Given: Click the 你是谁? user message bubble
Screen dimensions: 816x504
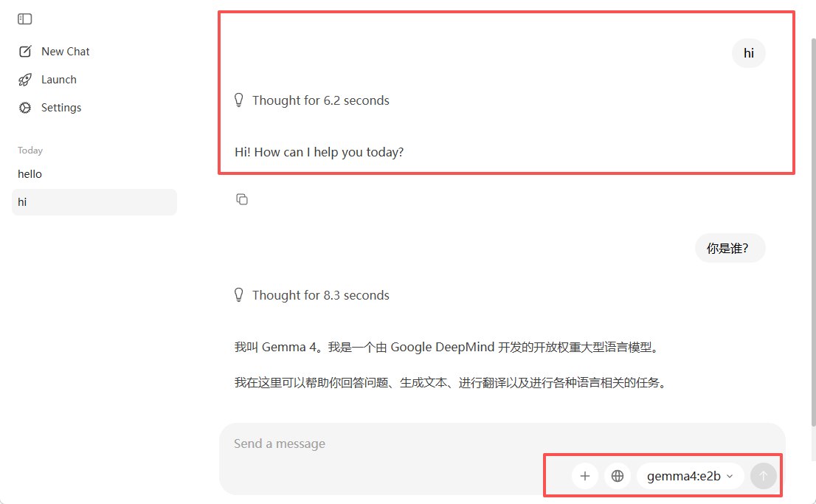Looking at the screenshot, I should pos(730,248).
